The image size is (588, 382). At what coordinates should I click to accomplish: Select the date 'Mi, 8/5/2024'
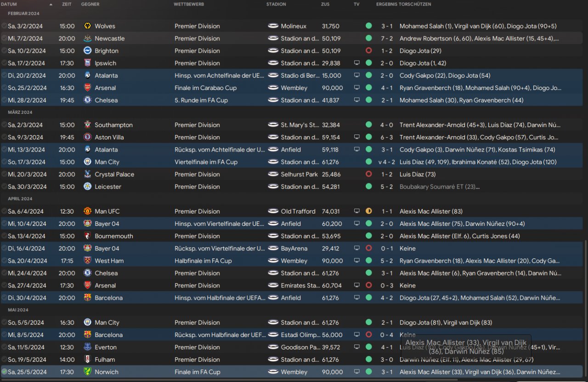(26, 335)
